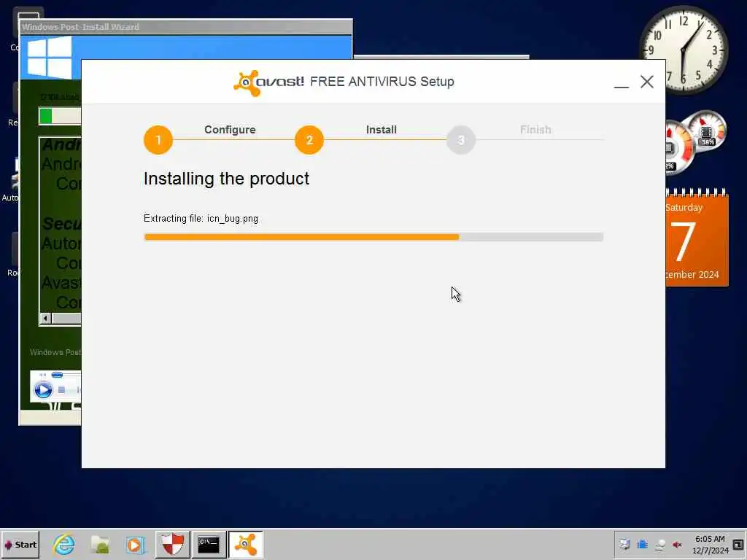The width and height of the screenshot is (747, 560).
Task: Minimize the avast! Setup window
Action: point(622,82)
